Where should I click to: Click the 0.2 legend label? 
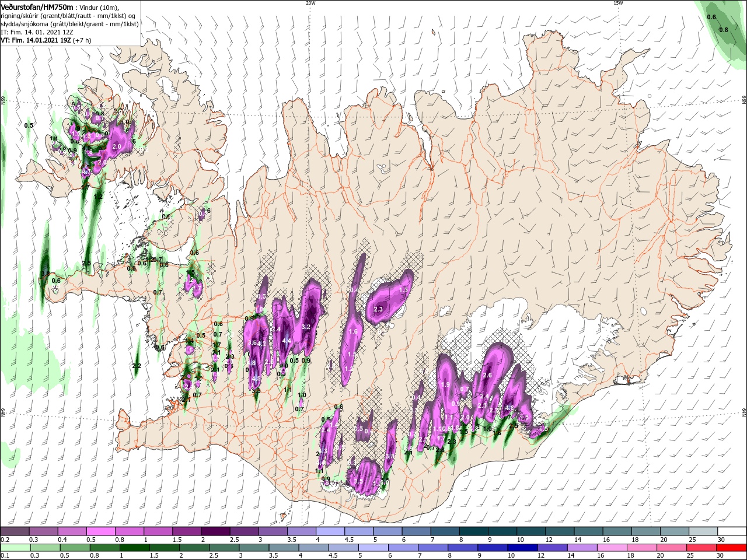coord(5,540)
